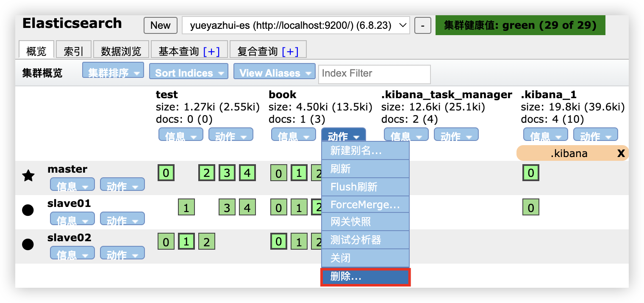Focus the Index Filter input field
644x303 pixels.
pyautogui.click(x=374, y=74)
